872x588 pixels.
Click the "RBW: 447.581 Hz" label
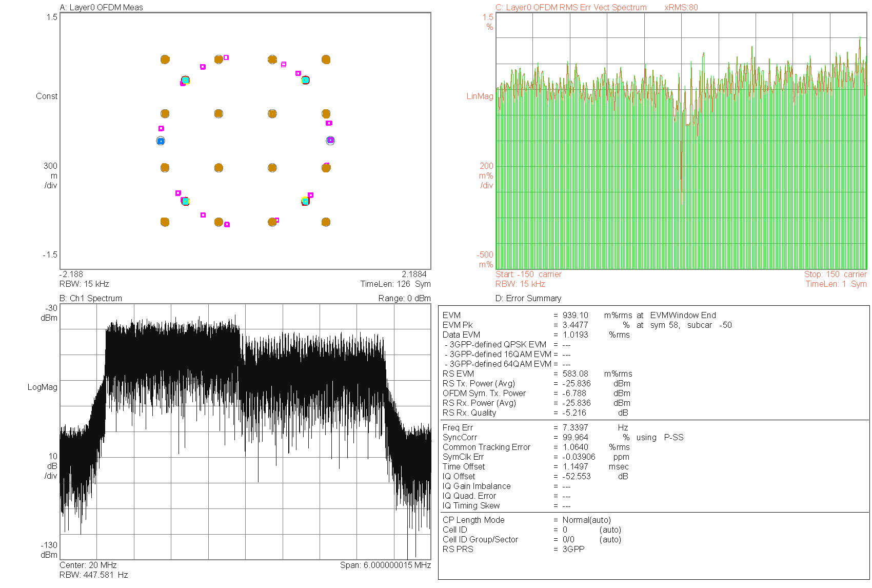tap(93, 575)
